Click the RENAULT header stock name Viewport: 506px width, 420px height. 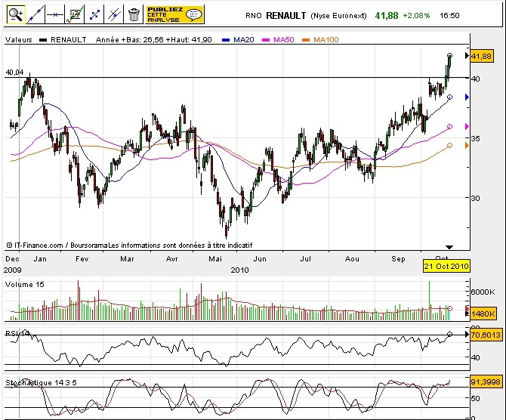(x=286, y=16)
